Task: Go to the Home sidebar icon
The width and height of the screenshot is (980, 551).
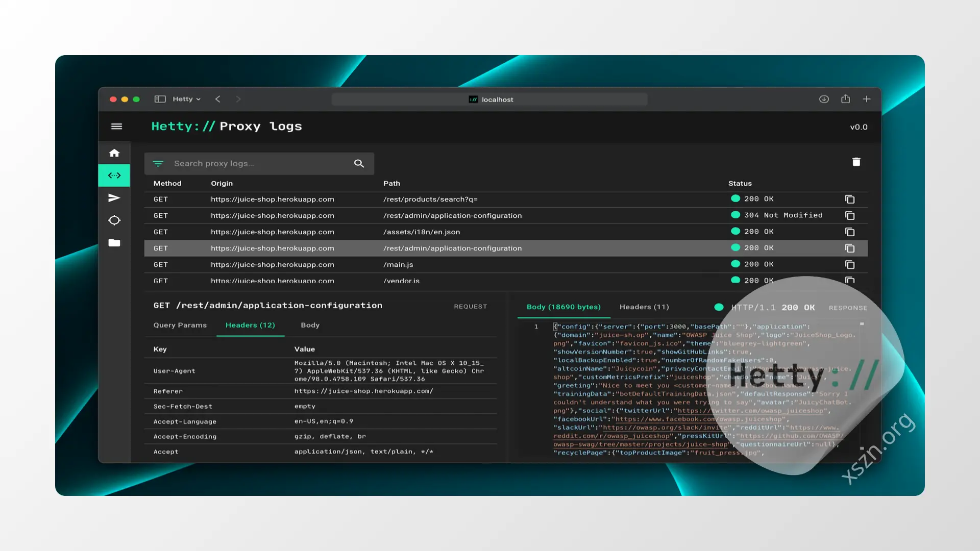Action: pos(114,153)
